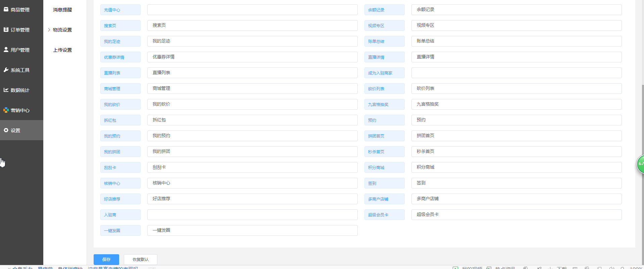Click the 搜索页 name input field
The width and height of the screenshot is (644, 269).
pyautogui.click(x=252, y=25)
